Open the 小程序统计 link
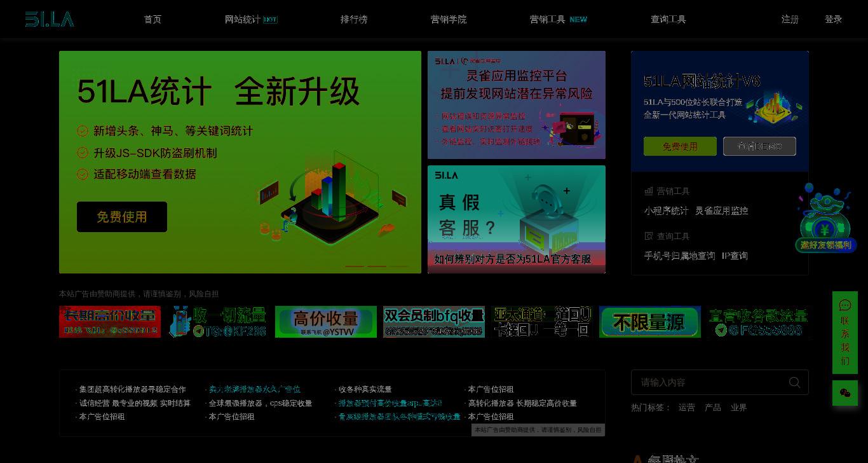868x463 pixels. point(666,211)
